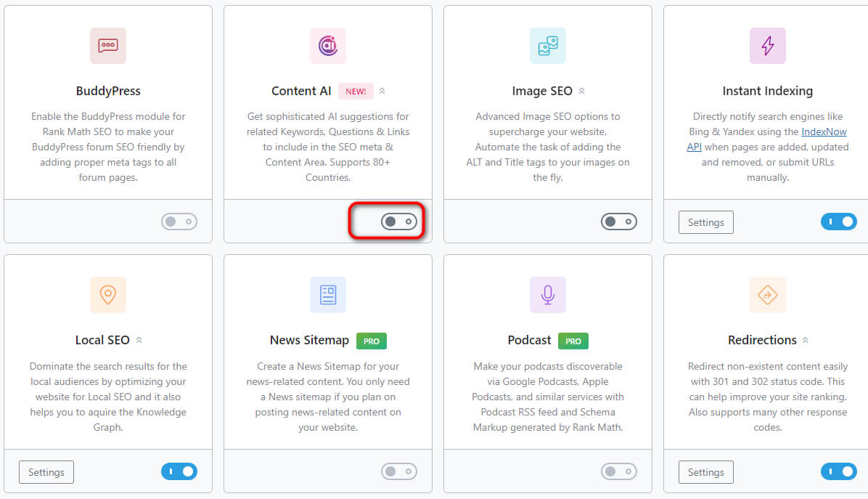Turn on the Image SEO toggle
Image resolution: width=868 pixels, height=499 pixels.
pos(619,222)
